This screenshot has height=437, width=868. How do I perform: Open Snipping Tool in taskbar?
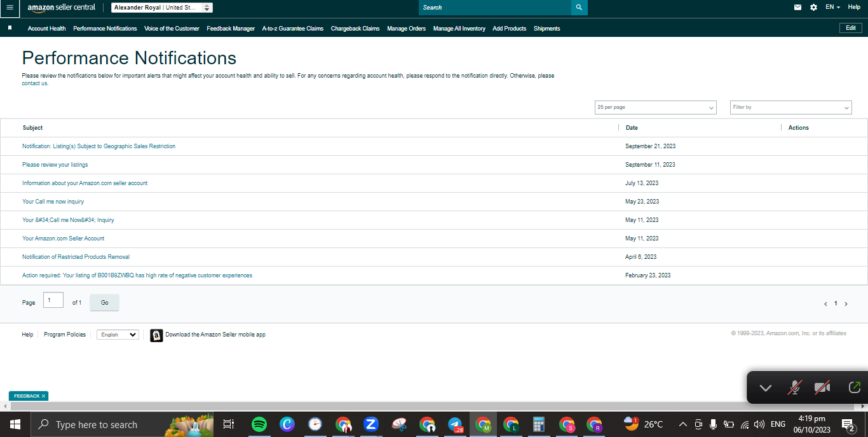tap(399, 424)
